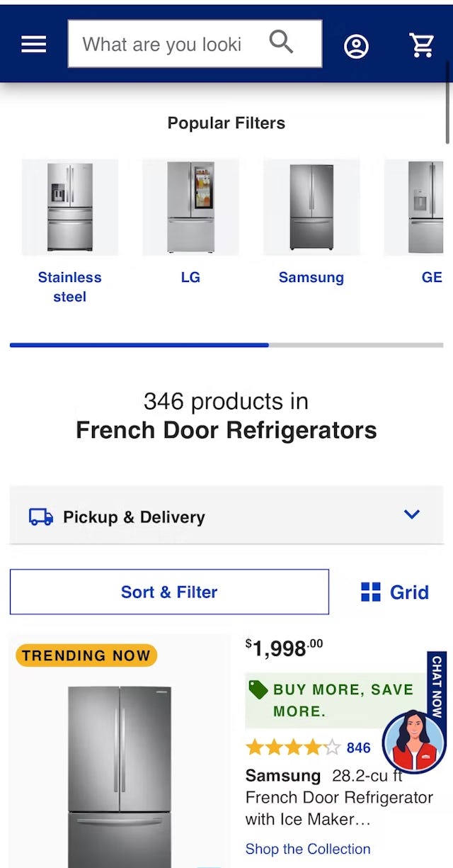Open the Sort & Filter options

[x=169, y=592]
